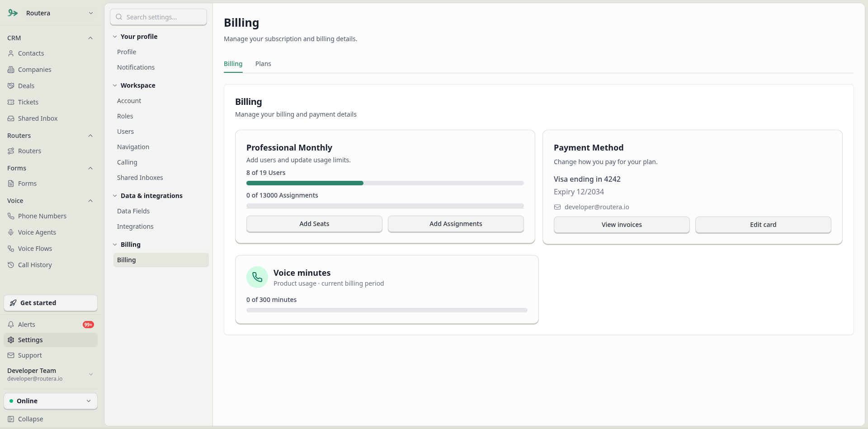This screenshot has height=429, width=868.
Task: Collapse the Routers section chevron
Action: coord(90,136)
